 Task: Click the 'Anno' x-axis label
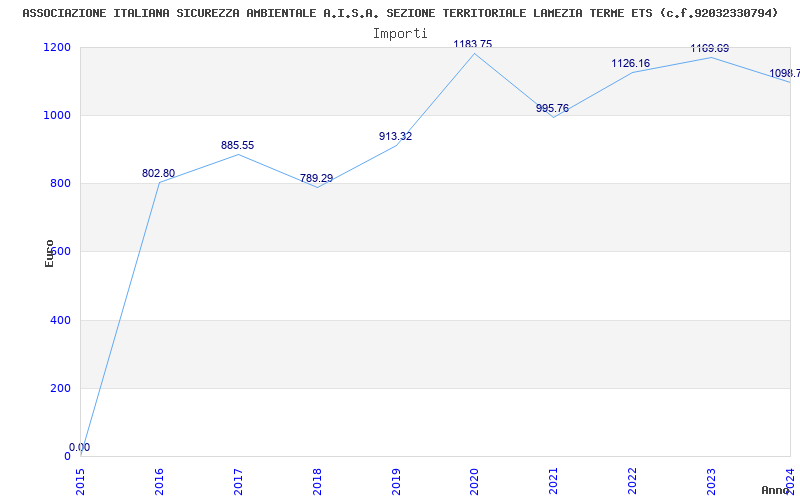[775, 490]
